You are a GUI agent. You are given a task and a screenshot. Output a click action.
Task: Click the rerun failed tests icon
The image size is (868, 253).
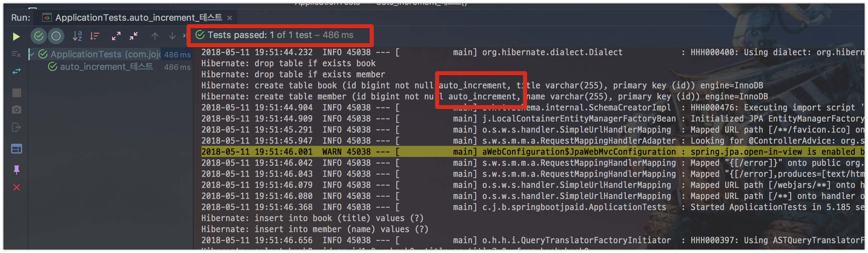coord(16,54)
